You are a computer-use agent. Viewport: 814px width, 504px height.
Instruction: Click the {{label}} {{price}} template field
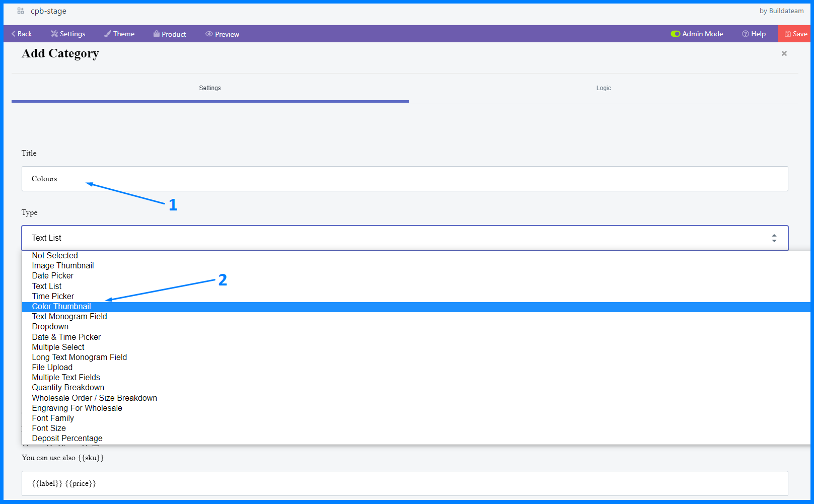pos(405,483)
